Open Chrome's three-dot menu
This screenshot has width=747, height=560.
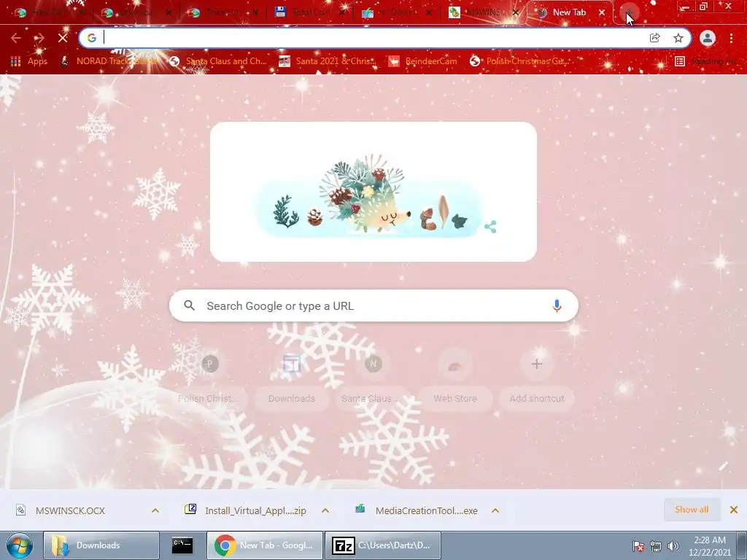point(731,38)
